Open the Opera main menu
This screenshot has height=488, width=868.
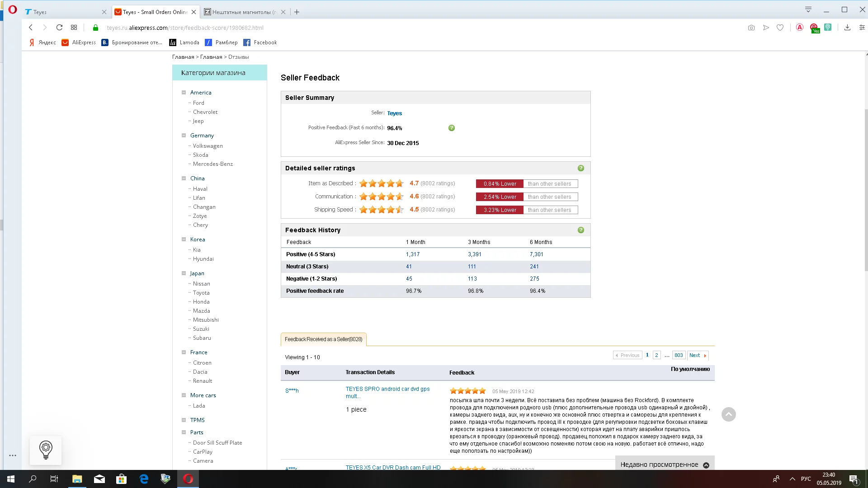point(13,9)
